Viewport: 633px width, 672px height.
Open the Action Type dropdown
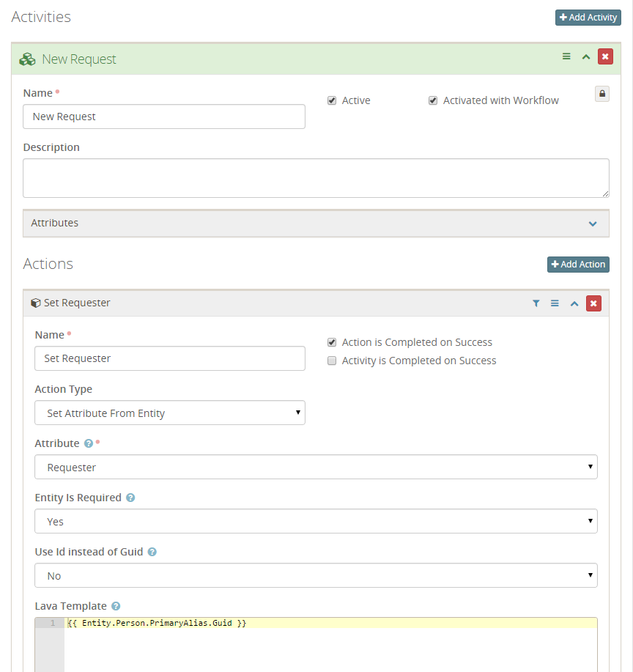point(170,413)
